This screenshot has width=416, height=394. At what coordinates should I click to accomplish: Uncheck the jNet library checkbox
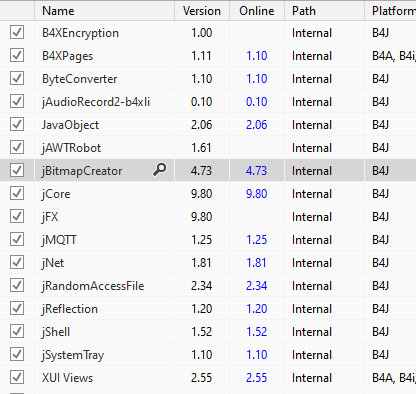pos(17,262)
